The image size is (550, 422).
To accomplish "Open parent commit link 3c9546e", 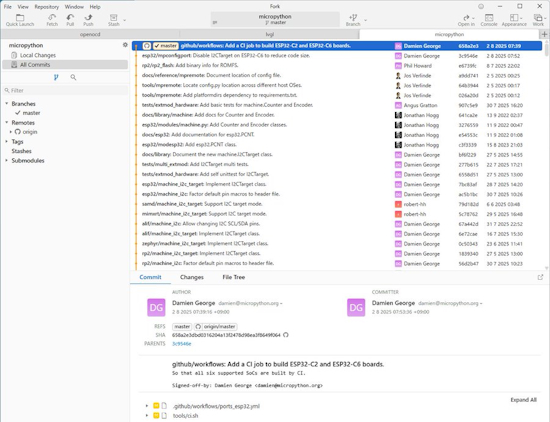I will [x=182, y=344].
